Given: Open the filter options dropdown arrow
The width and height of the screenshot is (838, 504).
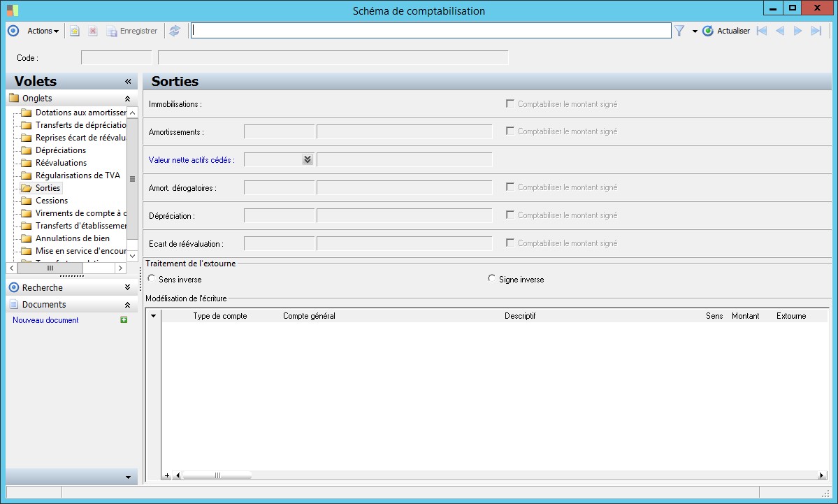Looking at the screenshot, I should click(695, 31).
